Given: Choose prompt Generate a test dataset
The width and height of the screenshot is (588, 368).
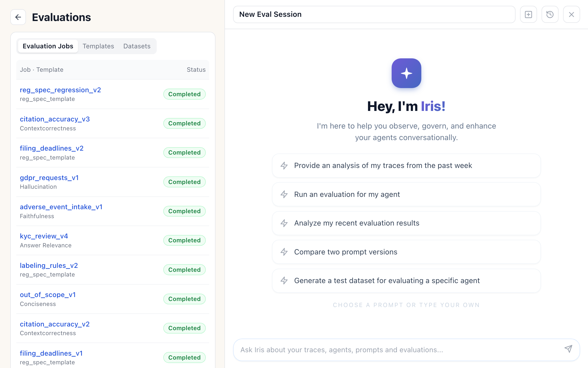Looking at the screenshot, I should pos(406,281).
